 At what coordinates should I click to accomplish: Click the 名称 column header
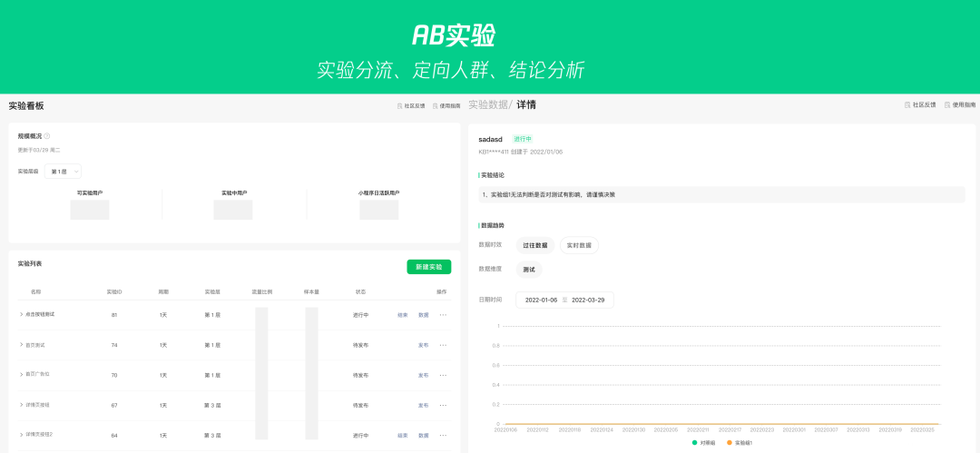[35, 292]
